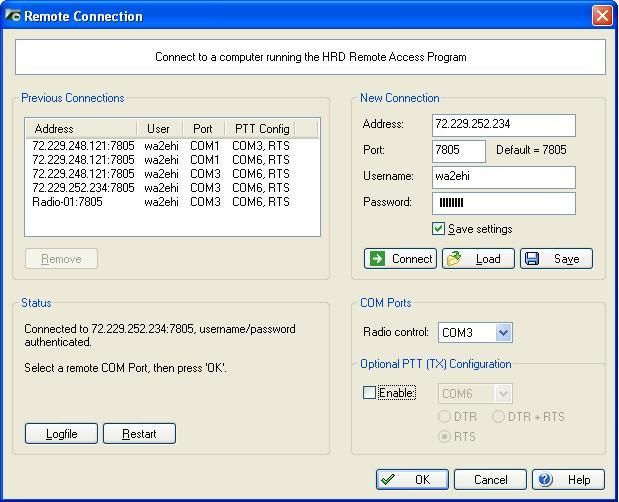Click the HRD icon in title bar

(x=13, y=16)
